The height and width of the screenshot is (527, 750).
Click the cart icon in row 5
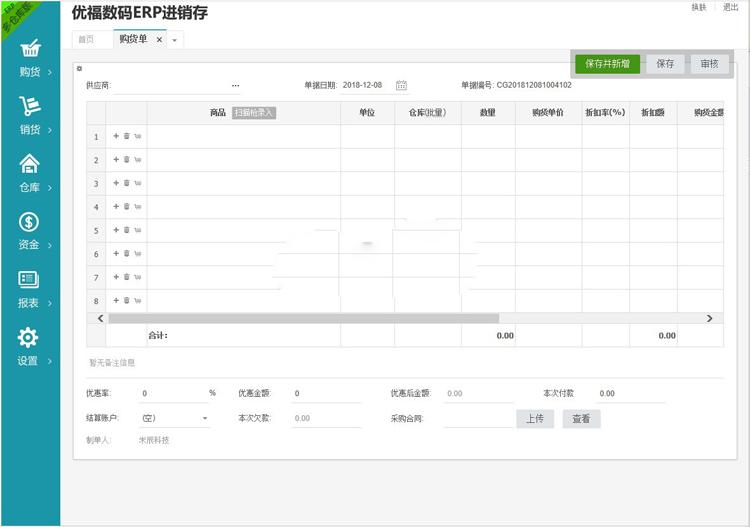137,230
